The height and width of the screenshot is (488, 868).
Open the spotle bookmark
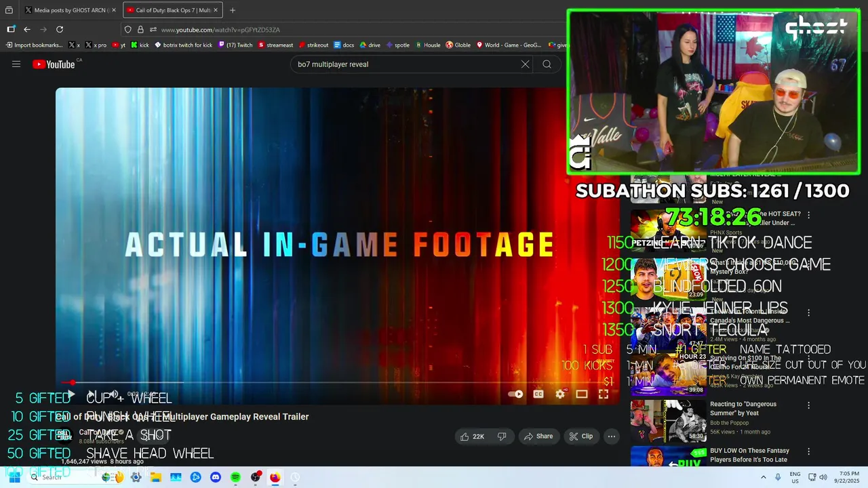click(398, 45)
